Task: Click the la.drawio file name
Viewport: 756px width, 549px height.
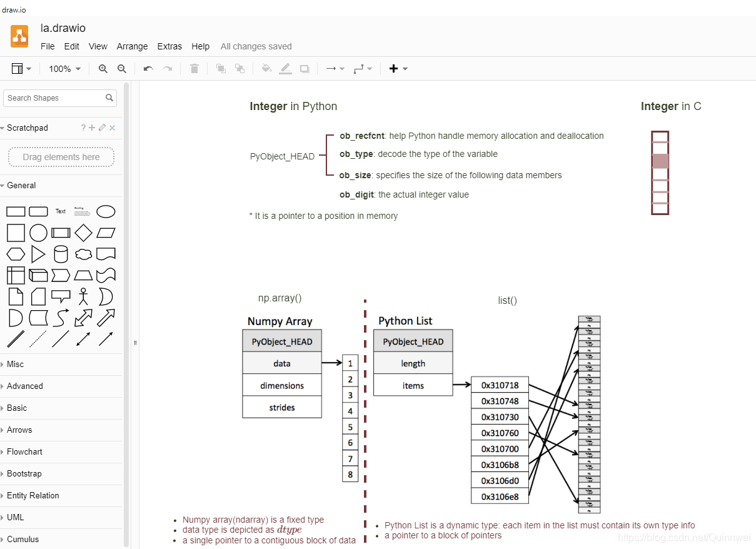Action: tap(63, 28)
